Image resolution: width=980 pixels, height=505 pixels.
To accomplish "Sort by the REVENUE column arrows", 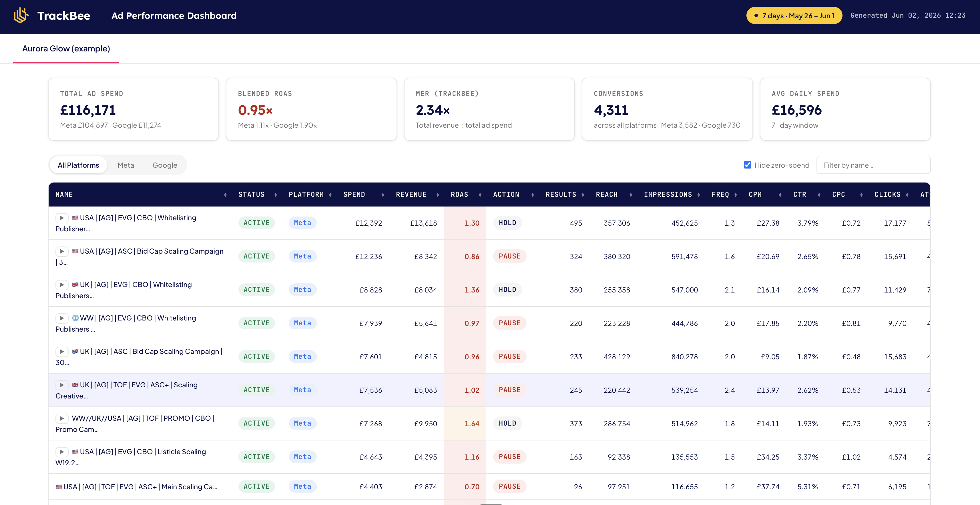I will coord(438,195).
